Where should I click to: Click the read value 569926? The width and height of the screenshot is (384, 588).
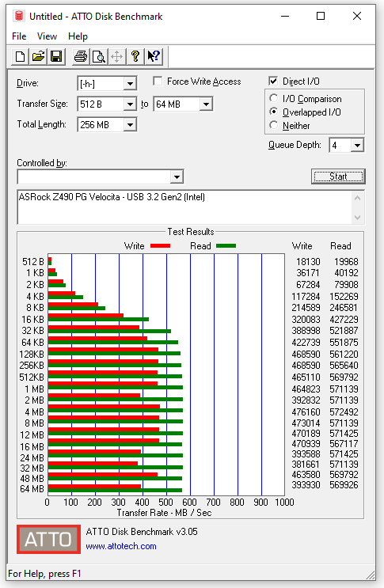pyautogui.click(x=344, y=485)
